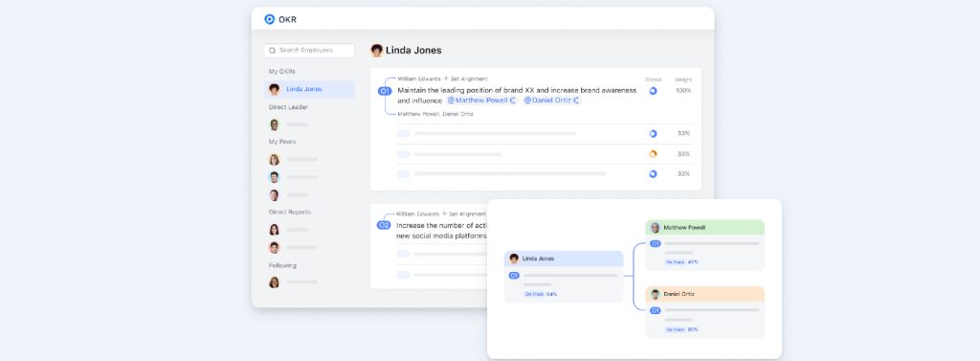This screenshot has height=361, width=980.
Task: Click 'On Track 45%' tag on Matthew Powell card
Action: [681, 261]
